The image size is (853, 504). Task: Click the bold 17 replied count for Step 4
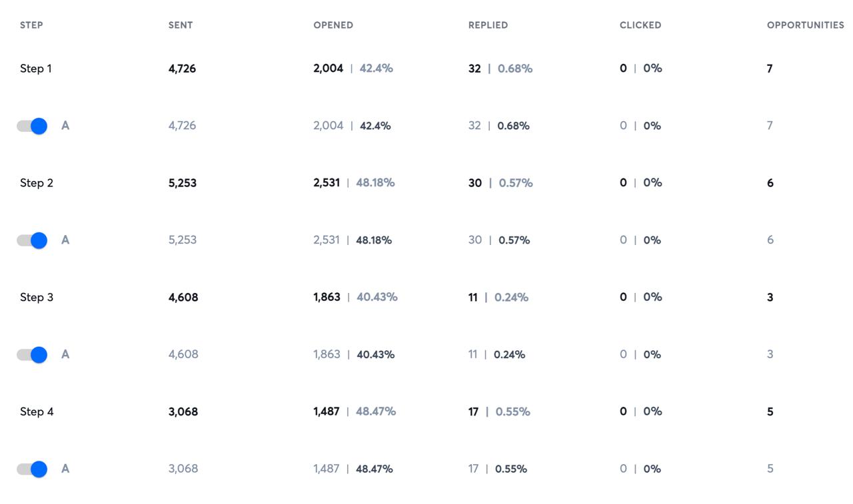(473, 412)
